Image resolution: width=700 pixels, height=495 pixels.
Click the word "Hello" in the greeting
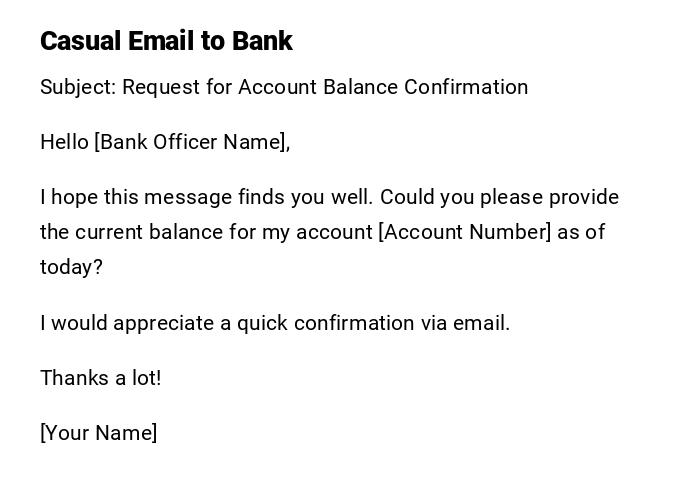click(x=64, y=142)
